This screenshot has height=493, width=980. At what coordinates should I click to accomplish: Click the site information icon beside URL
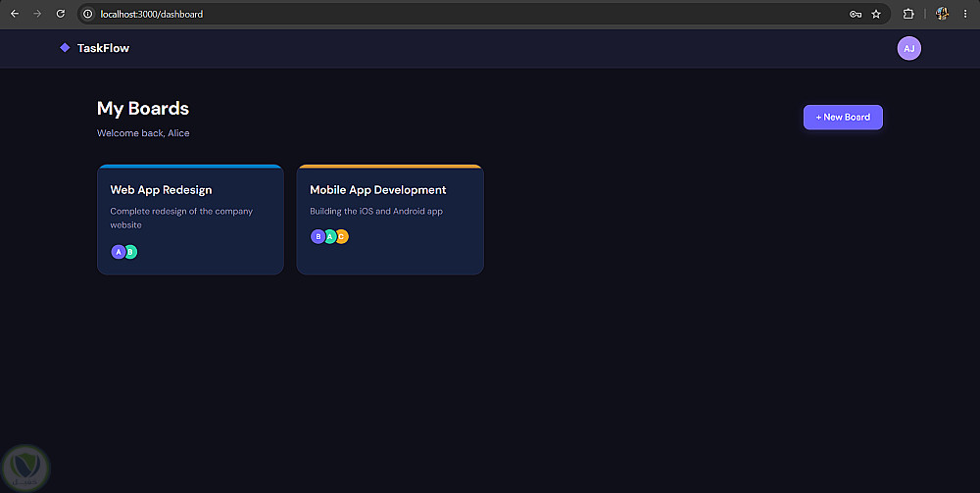pos(88,14)
